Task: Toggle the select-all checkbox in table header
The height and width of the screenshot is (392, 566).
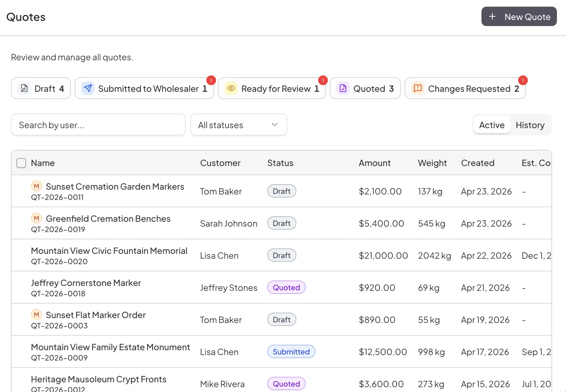Action: pos(21,163)
